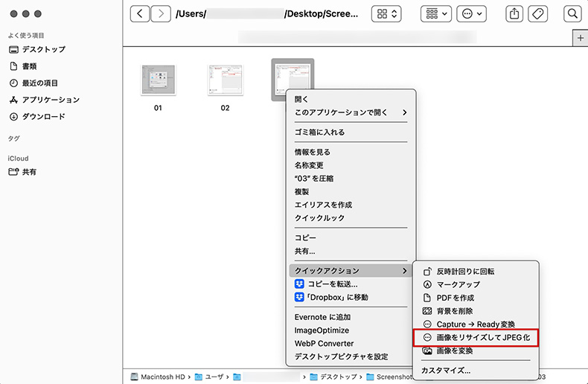Open 書類 in the sidebar
This screenshot has width=588, height=384.
[x=23, y=66]
